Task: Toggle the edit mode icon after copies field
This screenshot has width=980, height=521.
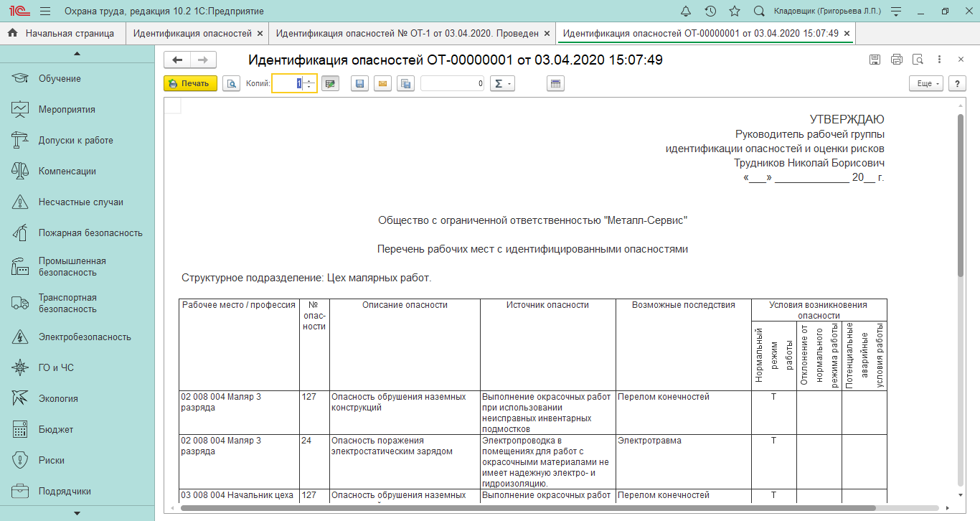Action: click(330, 84)
